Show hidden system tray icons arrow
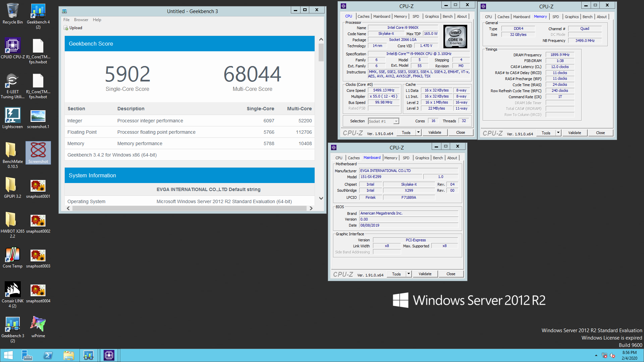 (x=596, y=356)
